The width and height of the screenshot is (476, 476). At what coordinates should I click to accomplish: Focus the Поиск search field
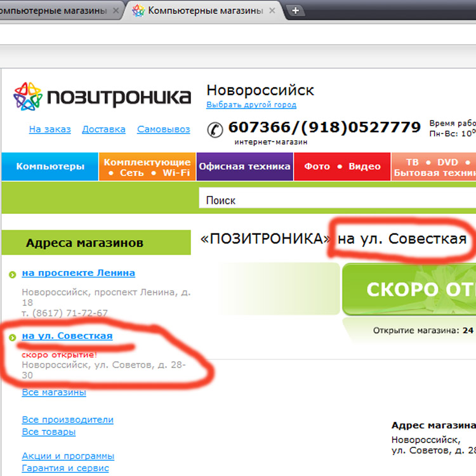(x=337, y=198)
